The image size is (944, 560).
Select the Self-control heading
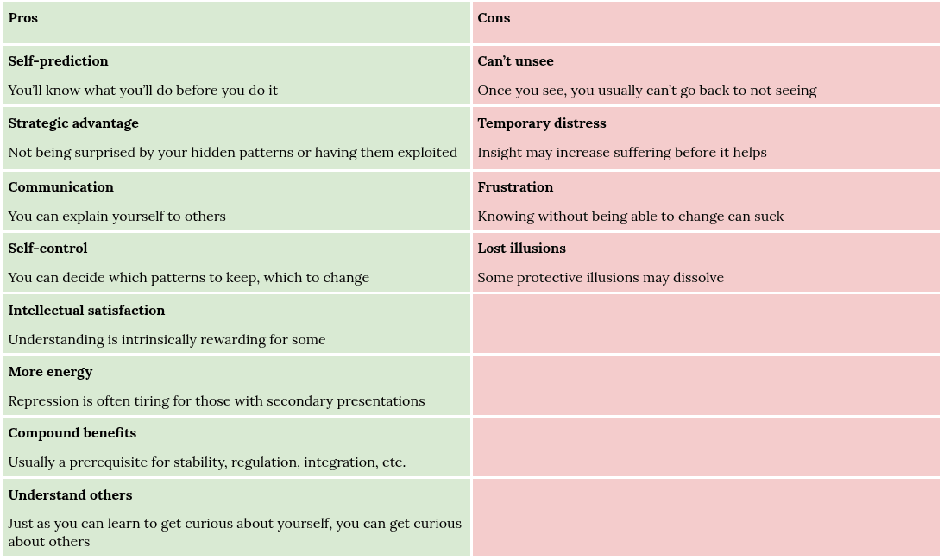click(47, 249)
